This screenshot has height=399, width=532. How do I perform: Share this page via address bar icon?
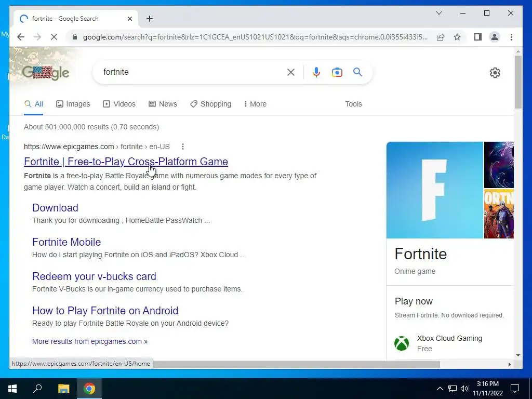coord(441,37)
